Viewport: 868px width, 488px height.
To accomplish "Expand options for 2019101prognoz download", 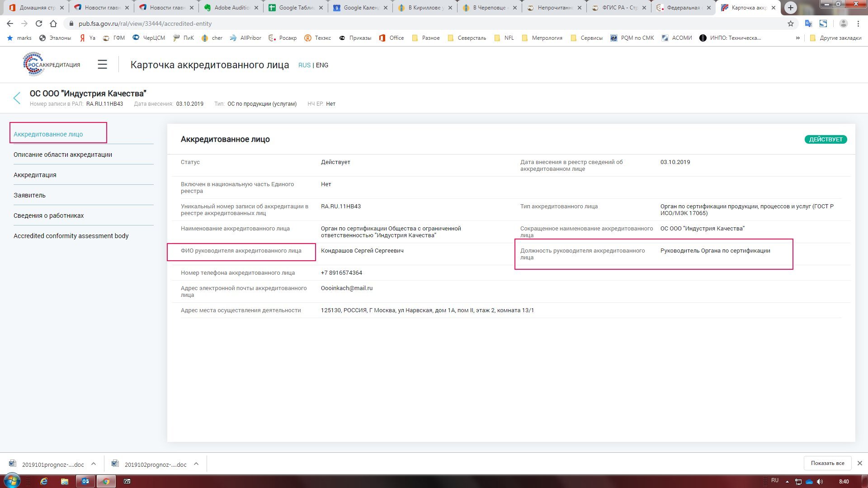I will coord(94,464).
